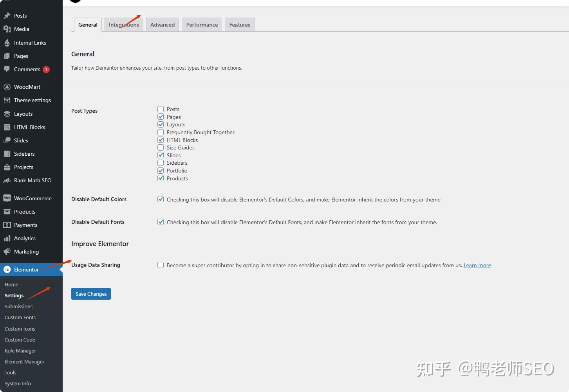Click the Save Changes button
This screenshot has width=569, height=392.
91,293
